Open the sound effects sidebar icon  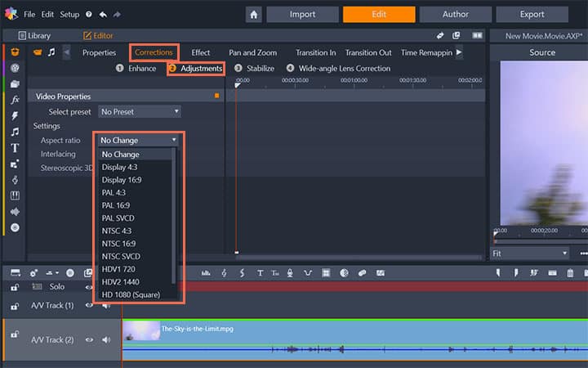pyautogui.click(x=15, y=212)
